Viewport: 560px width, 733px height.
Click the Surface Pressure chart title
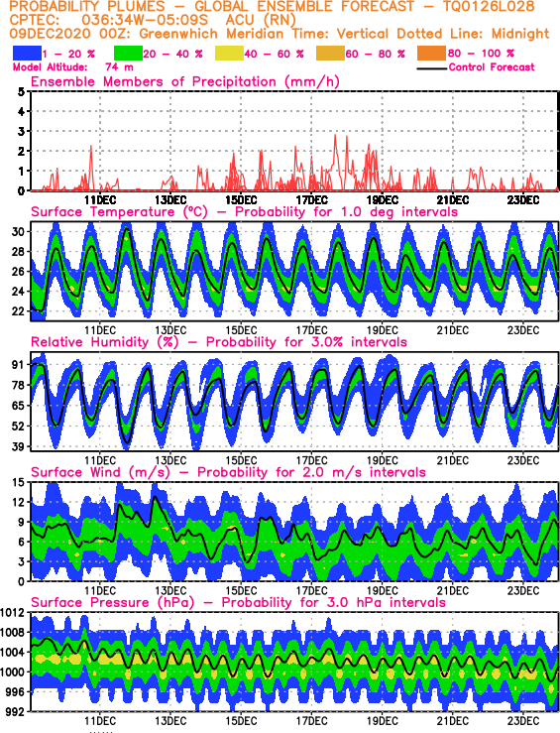coord(238,602)
